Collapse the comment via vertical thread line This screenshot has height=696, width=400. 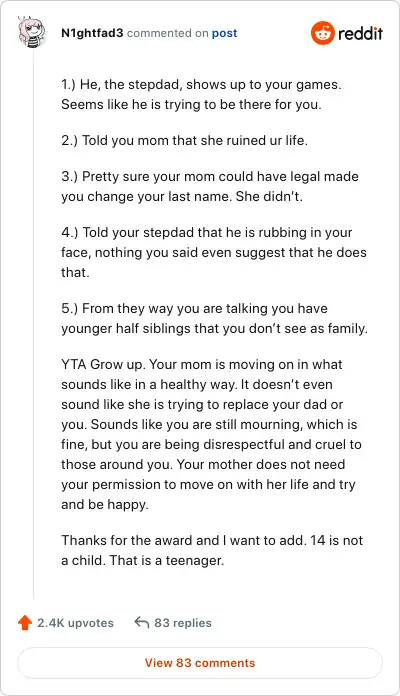click(x=34, y=324)
